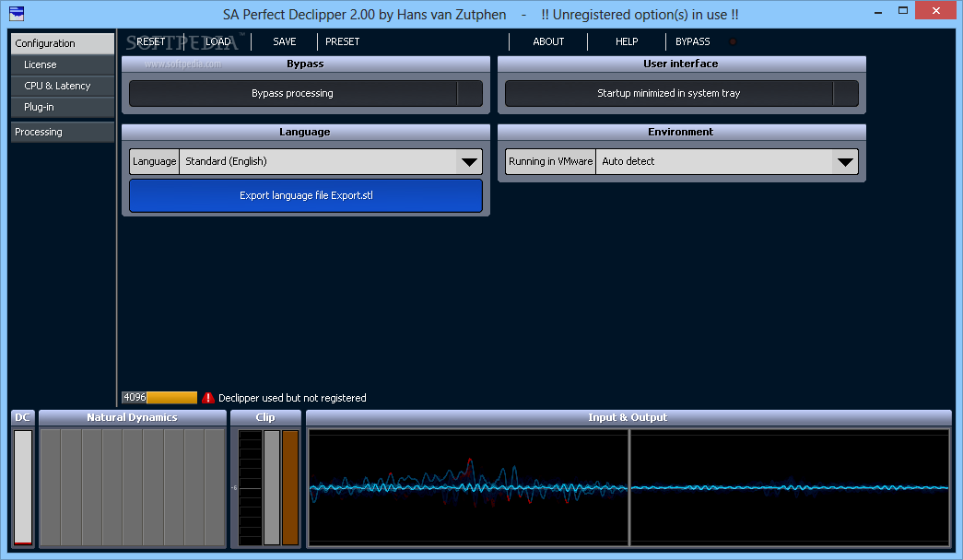Minimize the Perfect Declipper window

878,11
